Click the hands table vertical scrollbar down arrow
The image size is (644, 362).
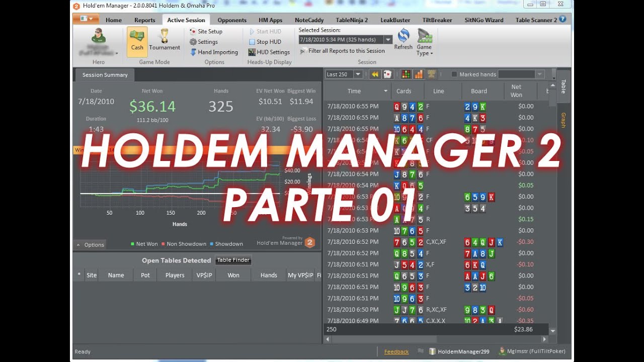point(553,331)
